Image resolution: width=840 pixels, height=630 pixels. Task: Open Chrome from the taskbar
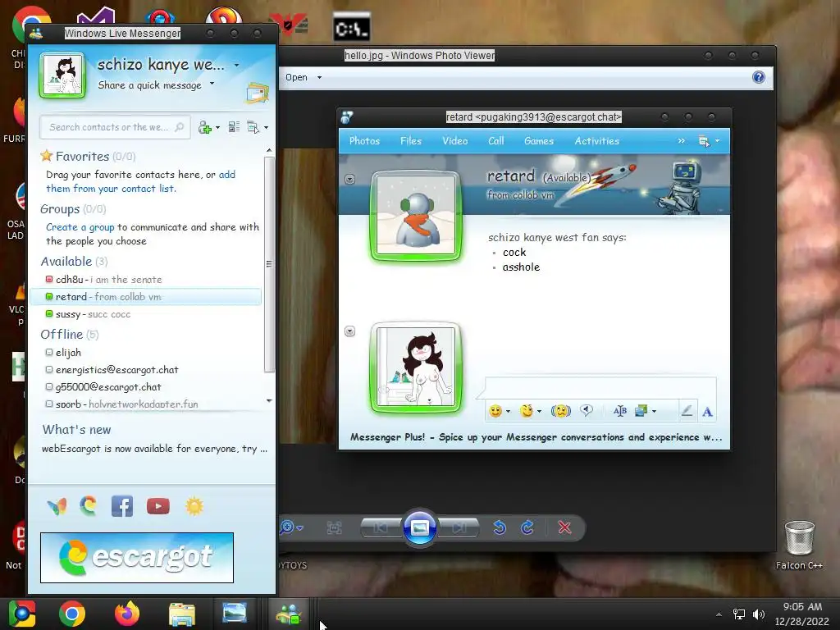pos(72,614)
